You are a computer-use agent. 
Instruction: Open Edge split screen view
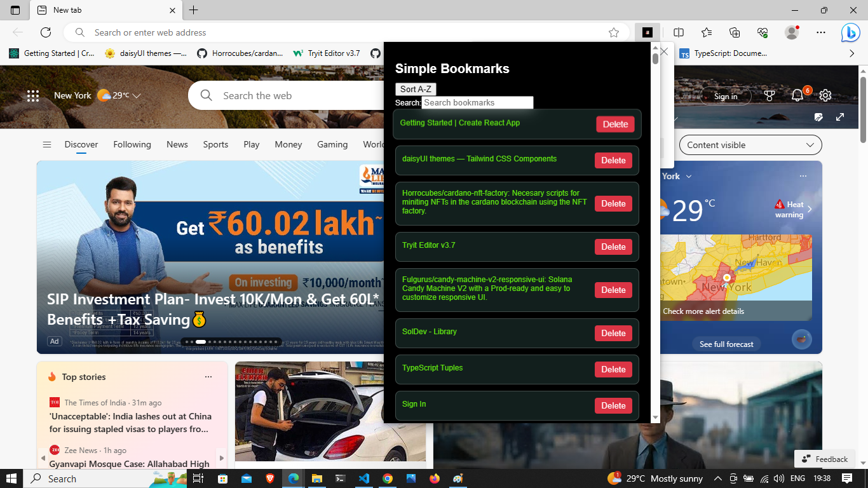[x=679, y=32]
